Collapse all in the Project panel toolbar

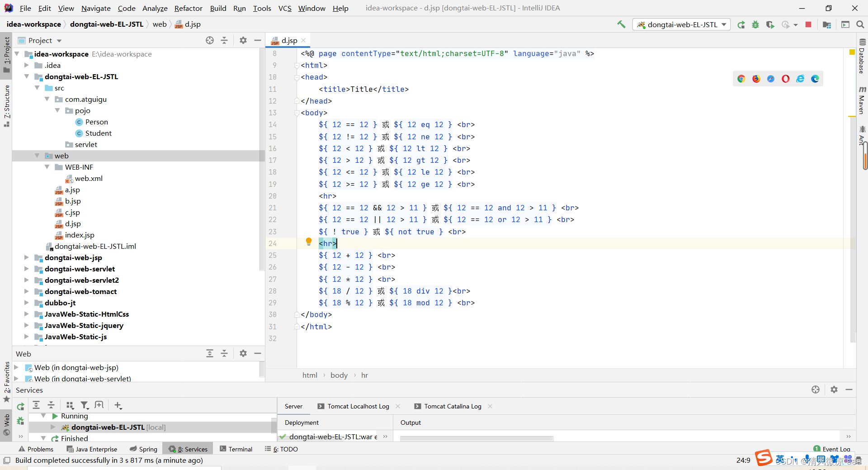224,40
